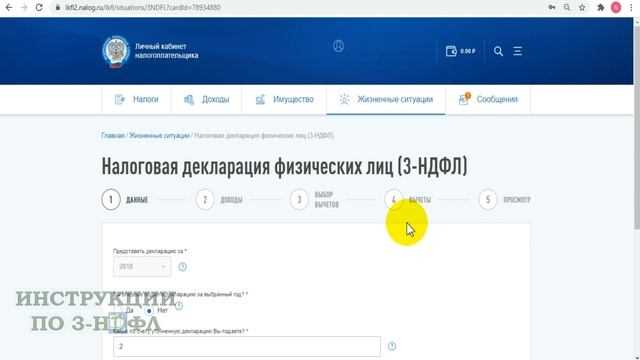Click the tax service emblem logo
This screenshot has height=360, width=640.
click(x=116, y=52)
